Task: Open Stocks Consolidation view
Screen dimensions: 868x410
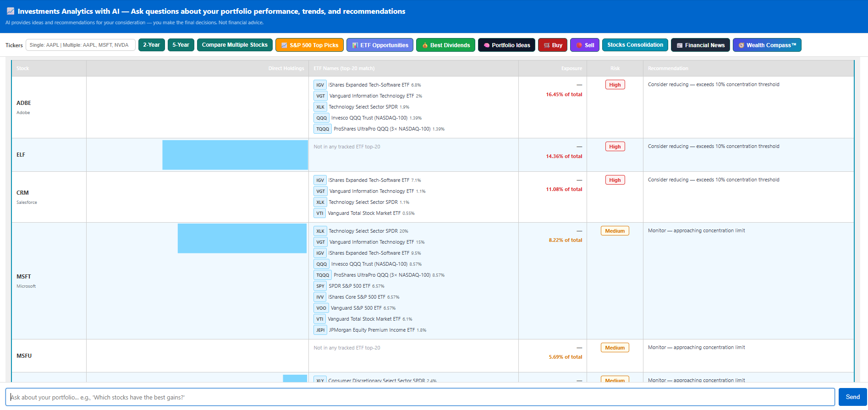Action: coord(635,45)
